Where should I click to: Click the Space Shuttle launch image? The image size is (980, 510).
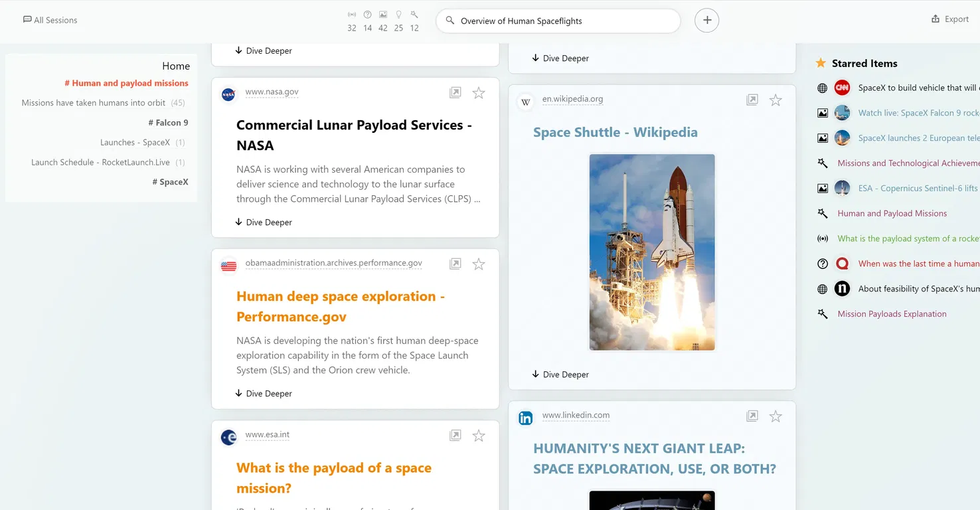coord(652,252)
